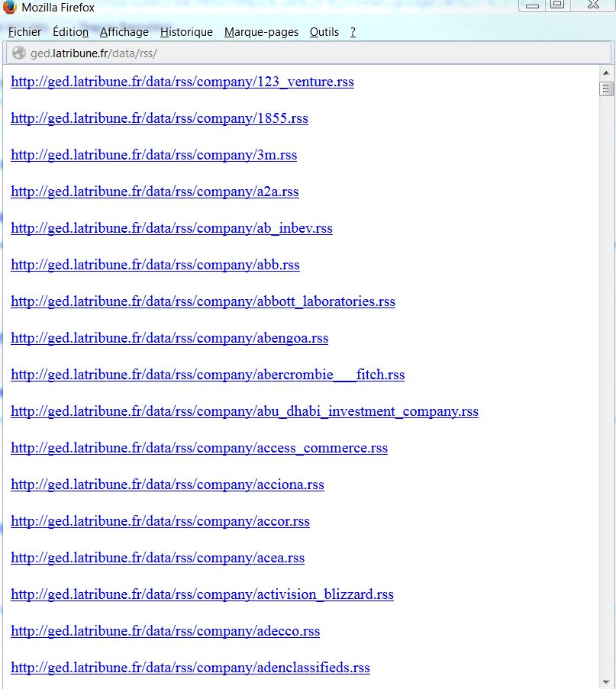Open the ab_inbev.rss feed link
Screen dimensions: 616x689
(x=172, y=228)
